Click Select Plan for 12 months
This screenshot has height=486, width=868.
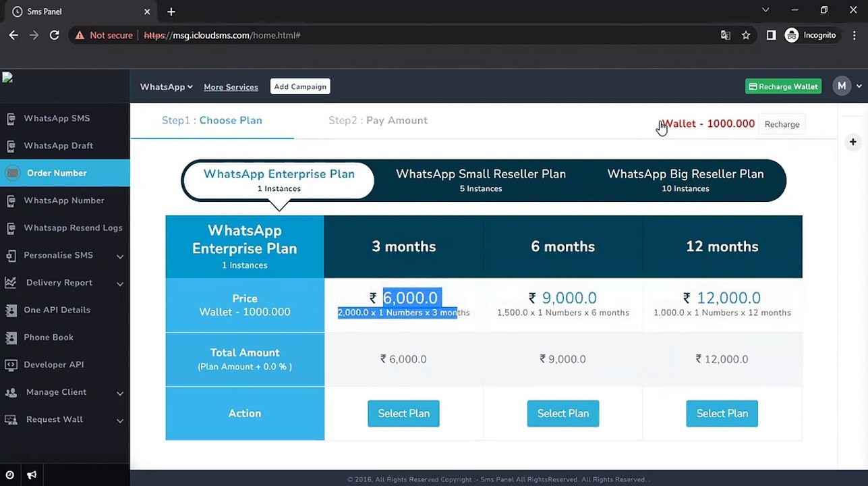tap(722, 414)
